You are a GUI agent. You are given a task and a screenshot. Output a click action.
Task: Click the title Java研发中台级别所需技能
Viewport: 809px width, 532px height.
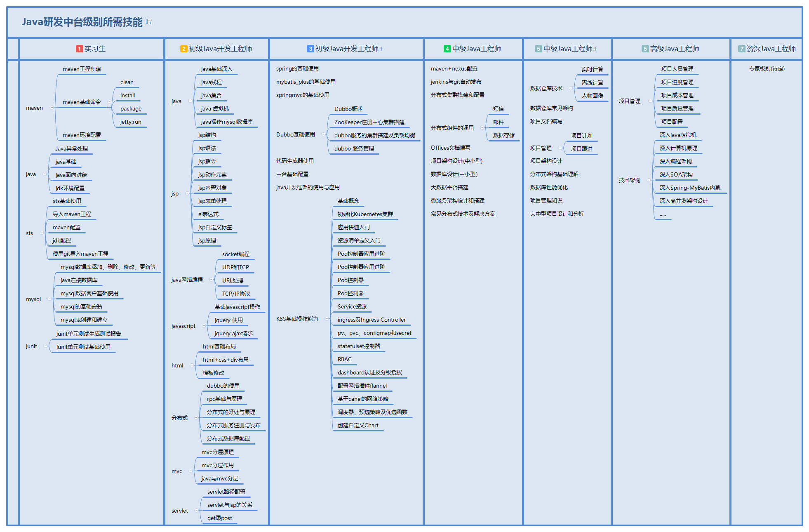click(82, 22)
